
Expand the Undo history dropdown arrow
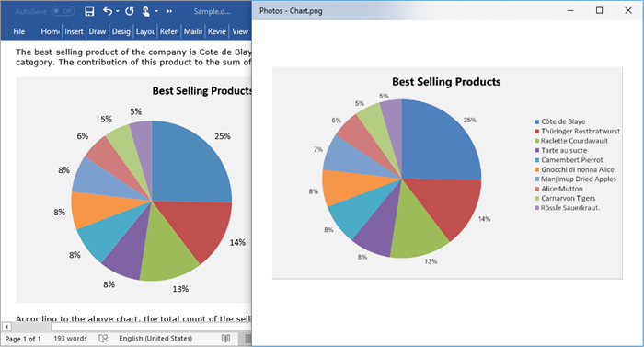tap(118, 11)
